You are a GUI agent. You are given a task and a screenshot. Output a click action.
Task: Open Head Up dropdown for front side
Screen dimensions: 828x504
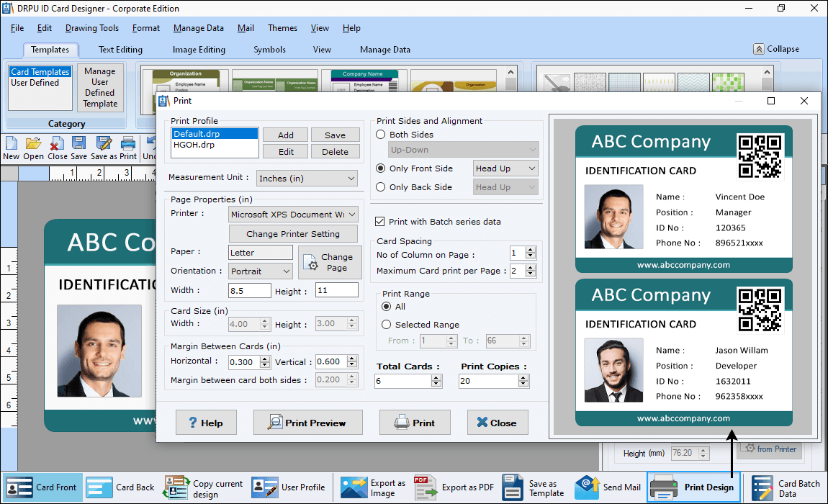pos(505,168)
